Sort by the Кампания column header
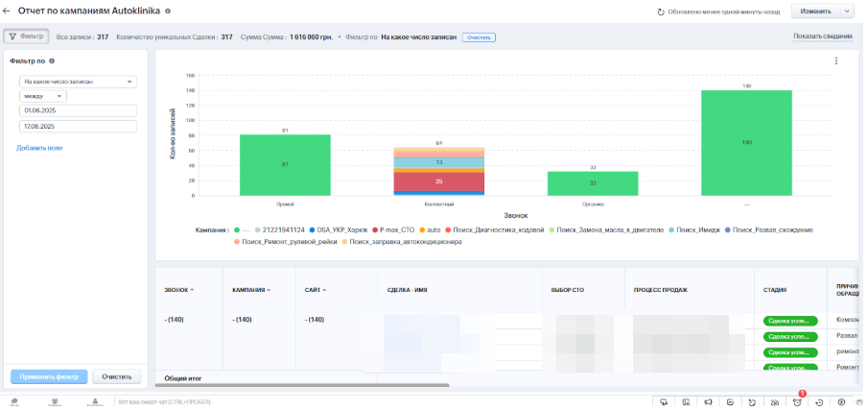Image resolution: width=868 pixels, height=411 pixels. pos(251,289)
